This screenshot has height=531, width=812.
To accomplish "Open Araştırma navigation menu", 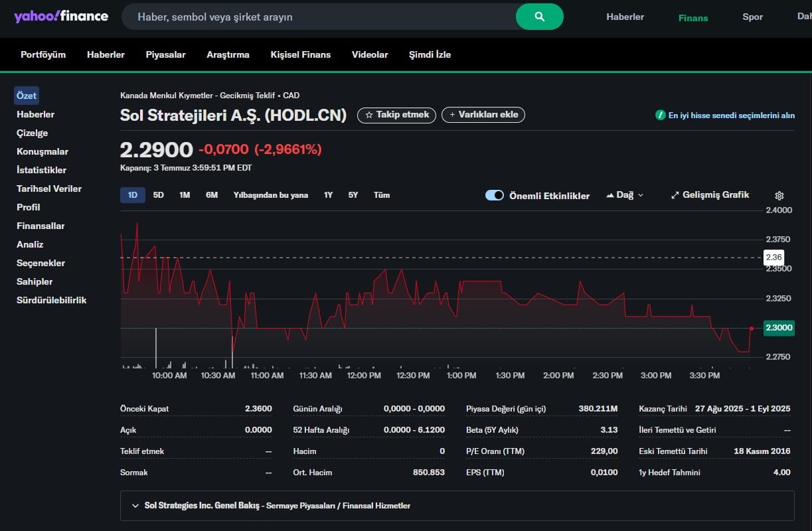I will click(228, 54).
